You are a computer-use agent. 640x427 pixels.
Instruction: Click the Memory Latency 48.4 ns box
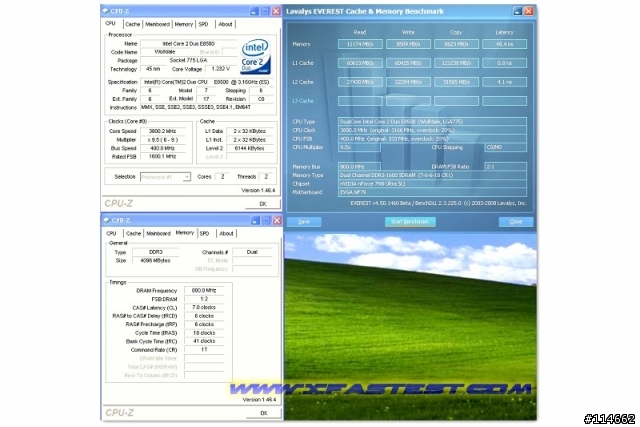pos(504,44)
